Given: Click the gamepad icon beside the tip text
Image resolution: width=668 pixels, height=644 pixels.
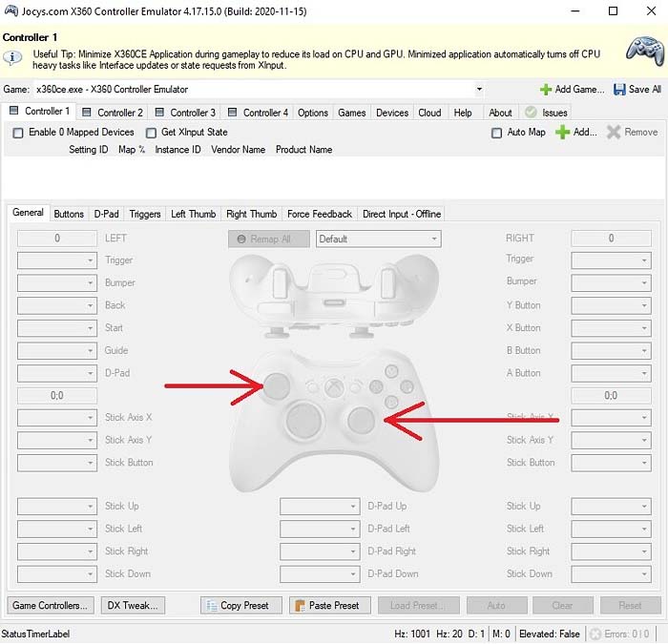Looking at the screenshot, I should (x=645, y=51).
